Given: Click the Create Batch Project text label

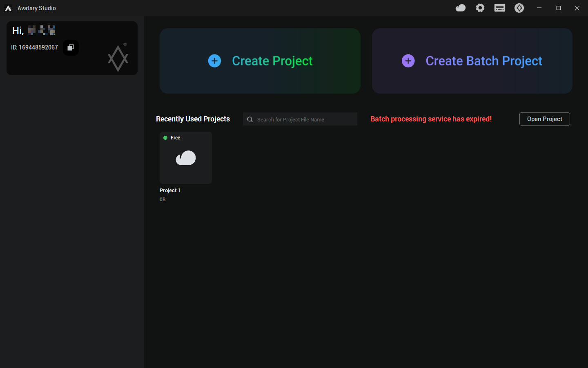Looking at the screenshot, I should tap(484, 61).
